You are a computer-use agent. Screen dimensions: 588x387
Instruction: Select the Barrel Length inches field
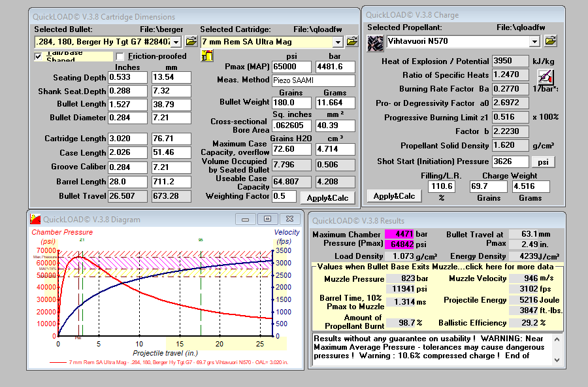[128, 182]
